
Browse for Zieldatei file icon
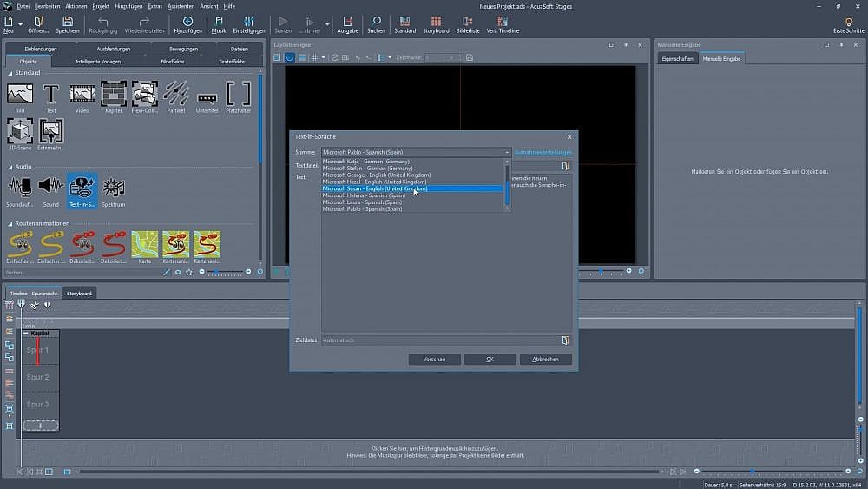click(x=565, y=340)
